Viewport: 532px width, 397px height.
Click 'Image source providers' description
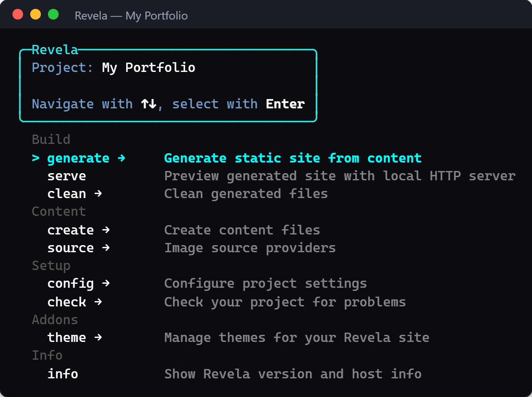coord(250,248)
